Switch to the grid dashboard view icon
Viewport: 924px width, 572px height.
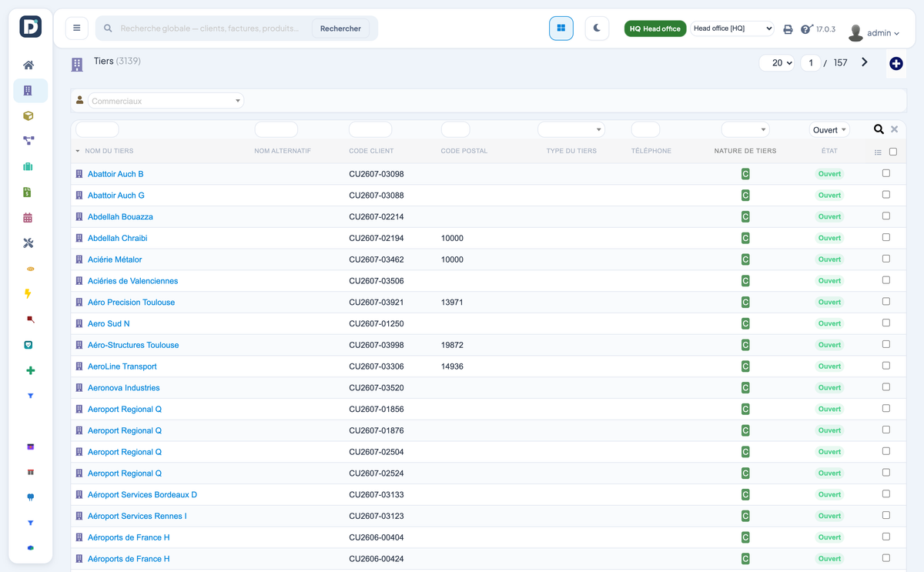pyautogui.click(x=561, y=28)
